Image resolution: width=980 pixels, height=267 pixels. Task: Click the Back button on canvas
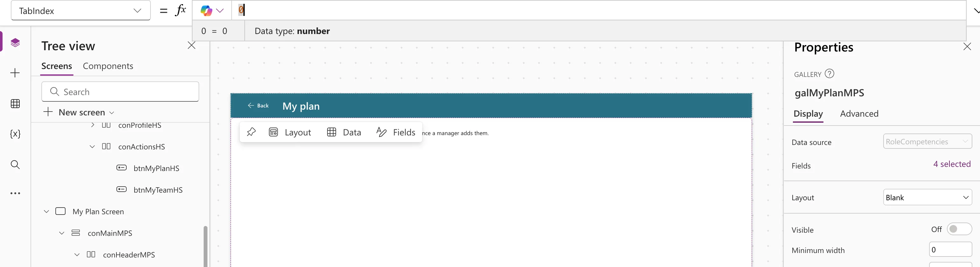[x=258, y=106]
